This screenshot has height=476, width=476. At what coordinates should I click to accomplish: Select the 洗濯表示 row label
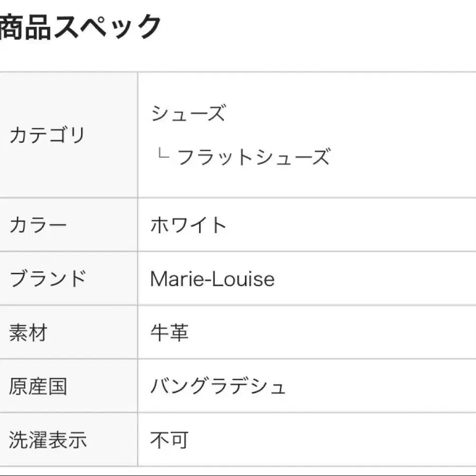pyautogui.click(x=48, y=440)
